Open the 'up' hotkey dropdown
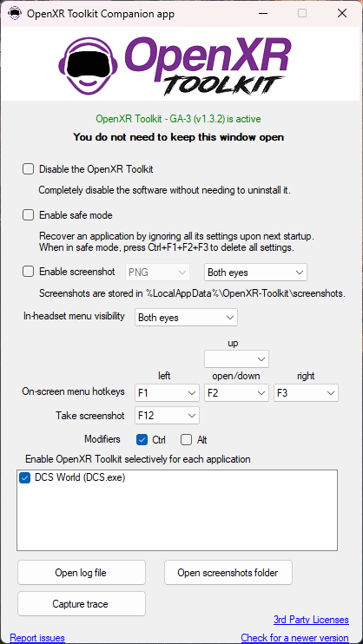 point(237,359)
